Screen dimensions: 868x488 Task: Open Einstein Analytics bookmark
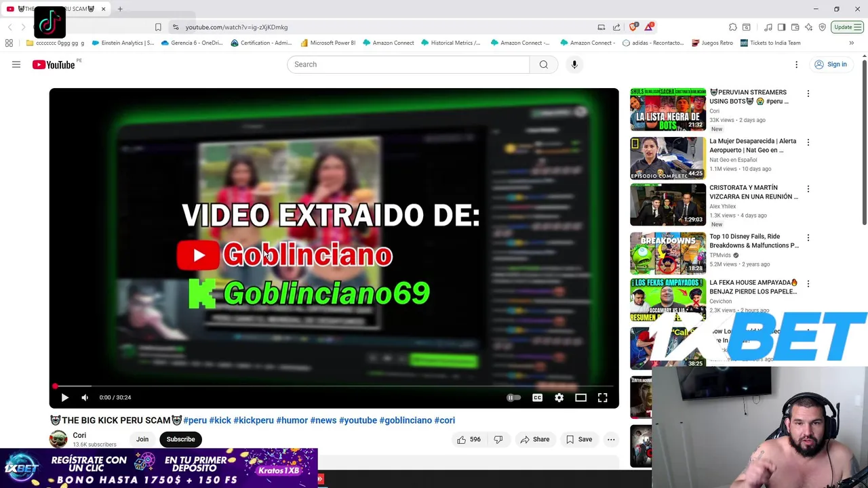tap(123, 43)
